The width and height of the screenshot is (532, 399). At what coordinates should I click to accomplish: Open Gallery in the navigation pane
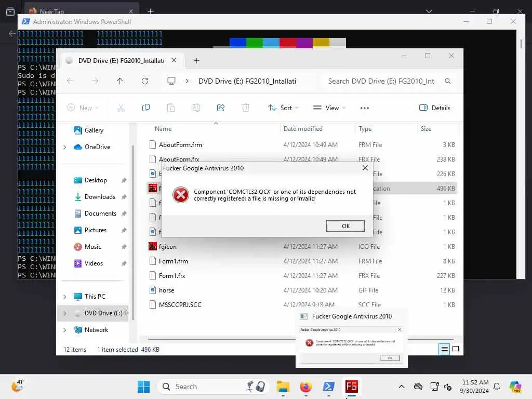point(94,130)
